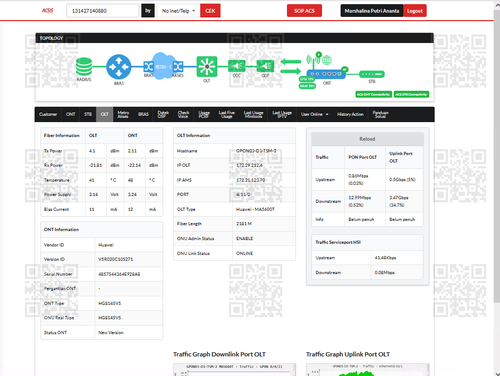Open the Last Usage Minitools tab
Viewport: 500px width, 376px height.
coord(253,114)
